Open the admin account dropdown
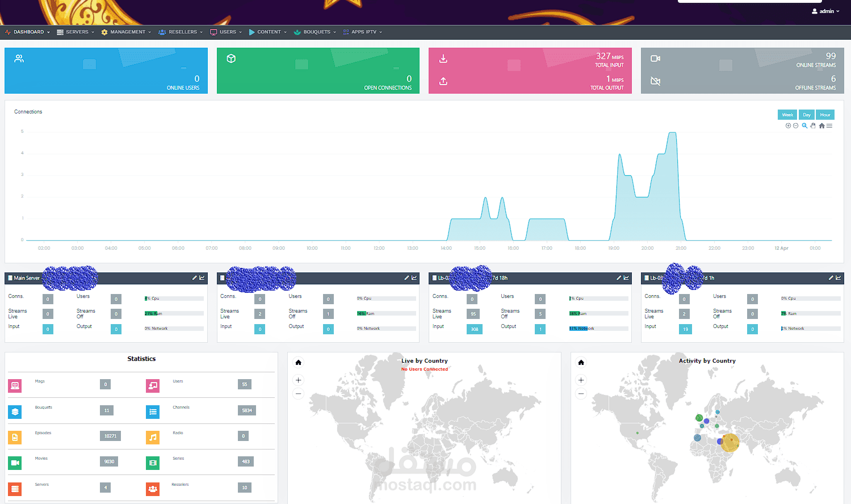Image resolution: width=851 pixels, height=504 pixels. pyautogui.click(x=825, y=11)
